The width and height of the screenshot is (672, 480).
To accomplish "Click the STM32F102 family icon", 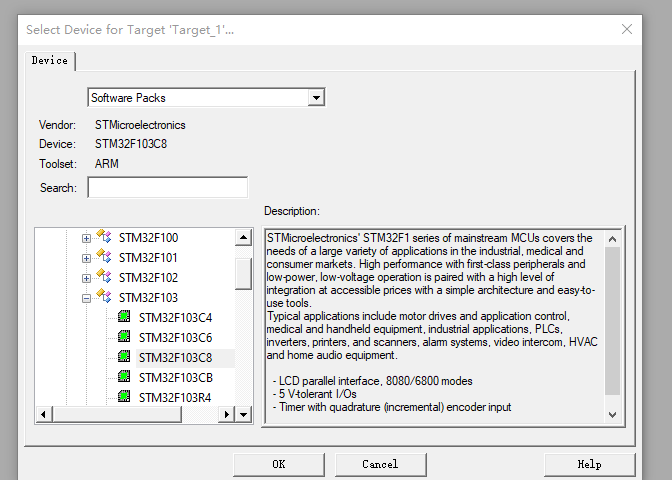I will pos(104,277).
